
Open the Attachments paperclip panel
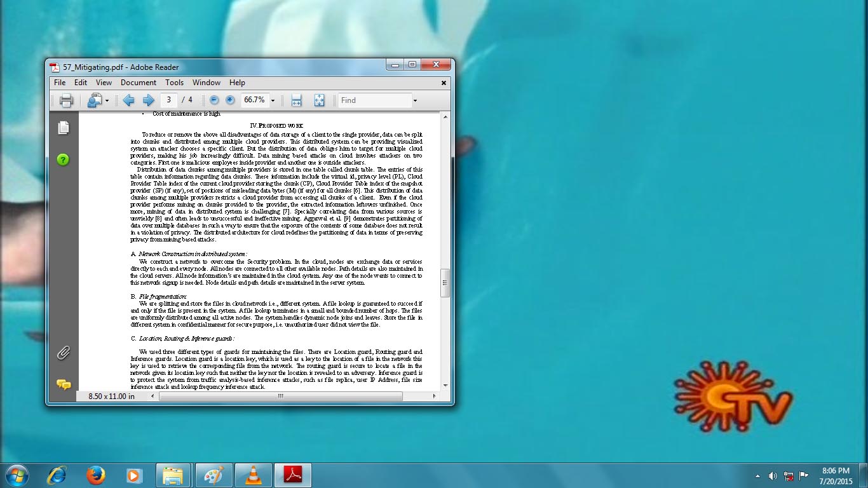[62, 353]
